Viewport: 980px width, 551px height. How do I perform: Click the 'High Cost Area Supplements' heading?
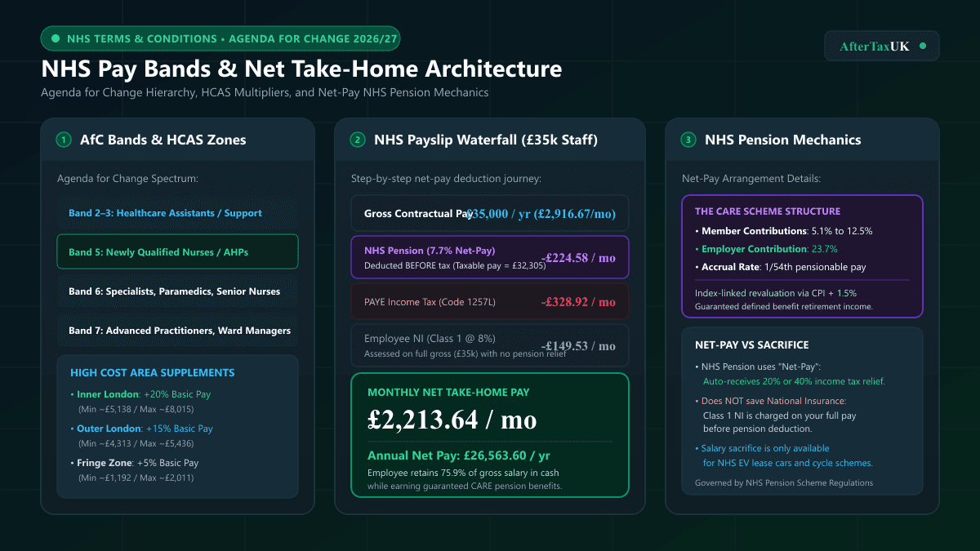[152, 373]
